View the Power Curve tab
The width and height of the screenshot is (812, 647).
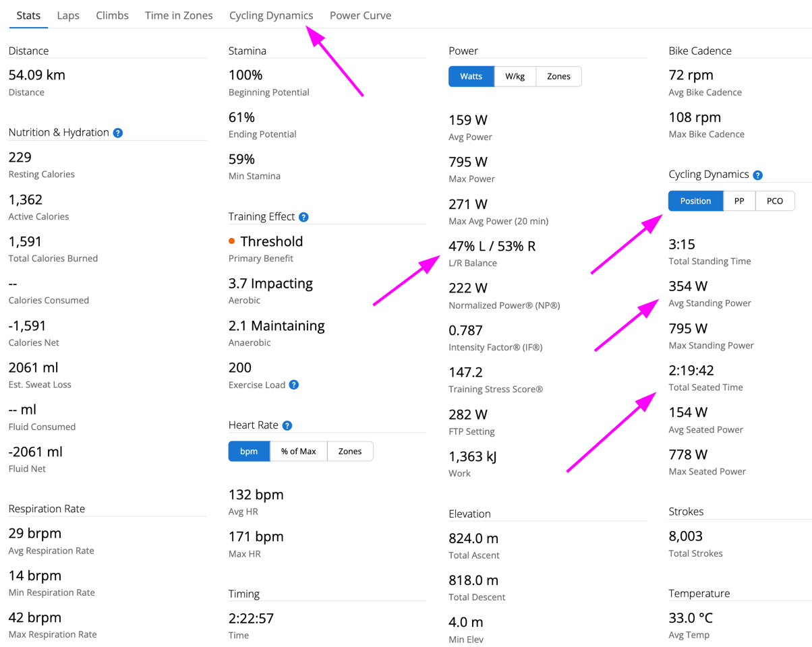pyautogui.click(x=360, y=16)
